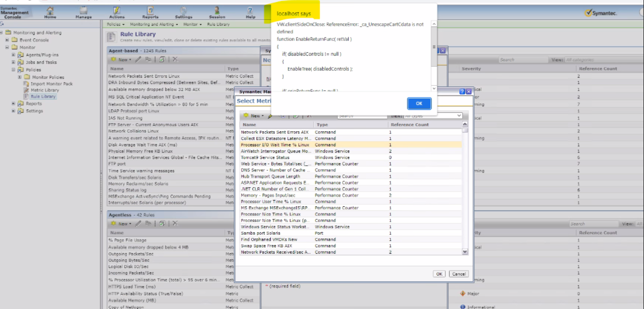Click the enable/check icon in Agent-based toolbar
This screenshot has width=644, height=309.
(x=162, y=60)
